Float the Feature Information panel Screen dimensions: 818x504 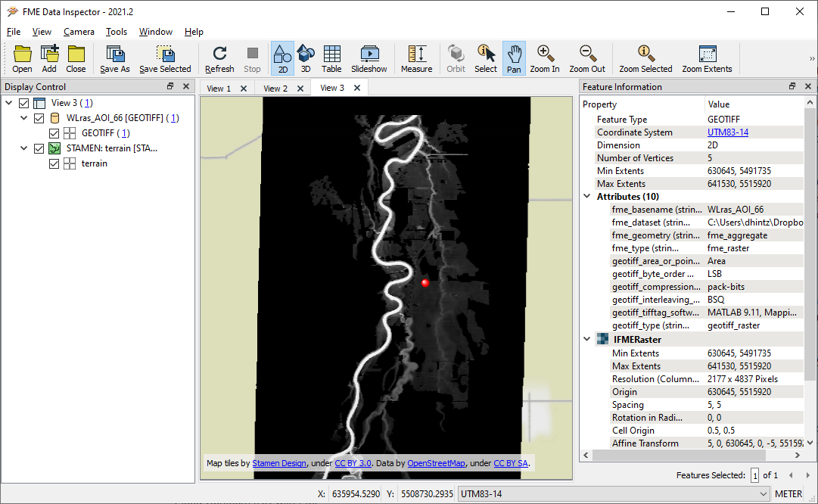click(x=792, y=86)
